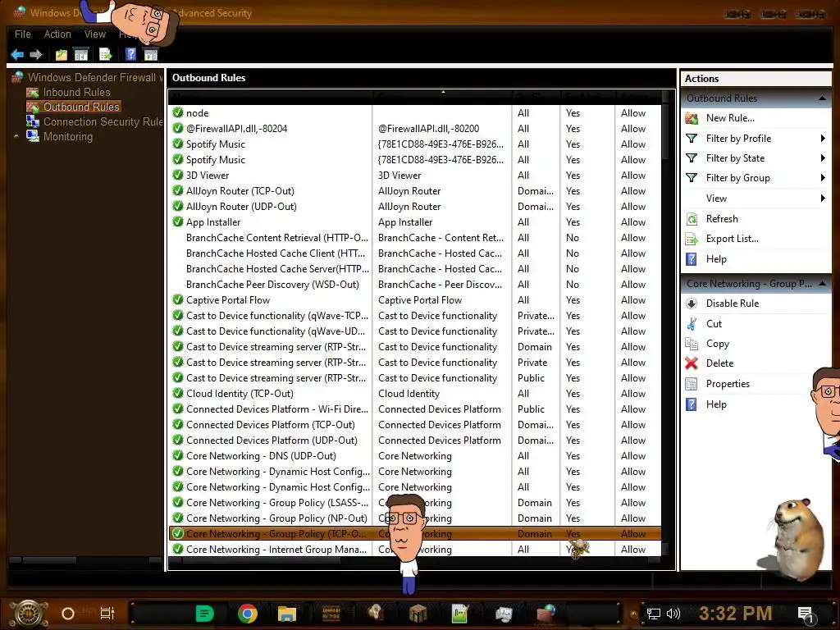Viewport: 840px width, 630px height.
Task: Click Disable Rule action
Action: [733, 304]
